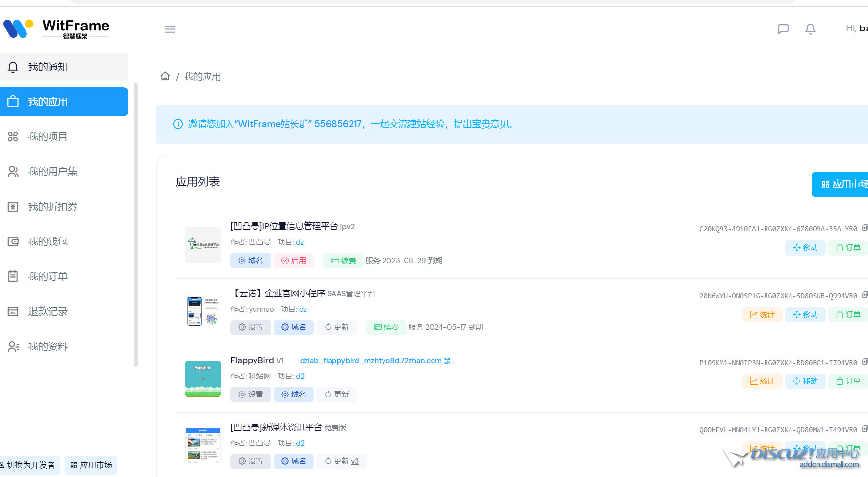Screen dimensions: 868x477
Task: Toggle the hamburger sidebar menu icon
Action: [170, 29]
